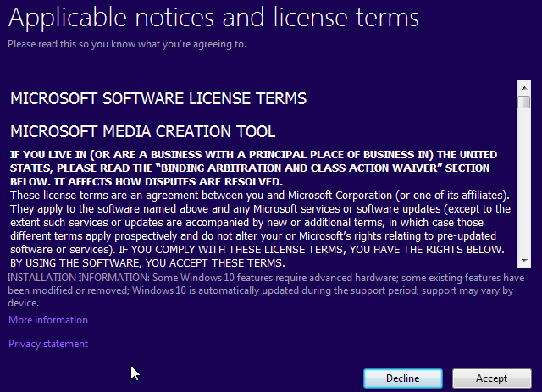542x392 pixels.
Task: Click the "These license terms are an agreement" line
Action: (x=260, y=196)
